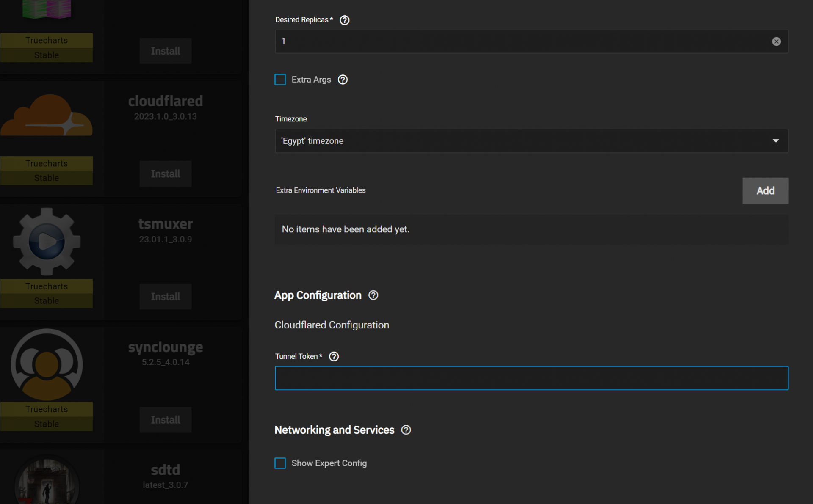Click the Timezone dropdown arrow
813x504 pixels.
tap(775, 141)
